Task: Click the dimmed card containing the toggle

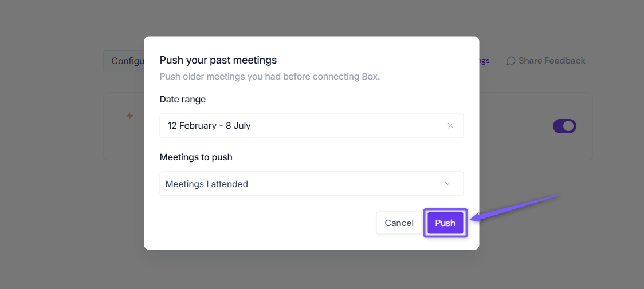Action: tap(536, 126)
